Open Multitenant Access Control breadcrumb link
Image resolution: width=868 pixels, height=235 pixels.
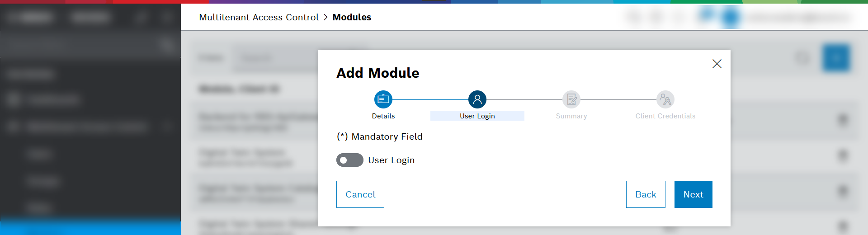(x=259, y=17)
